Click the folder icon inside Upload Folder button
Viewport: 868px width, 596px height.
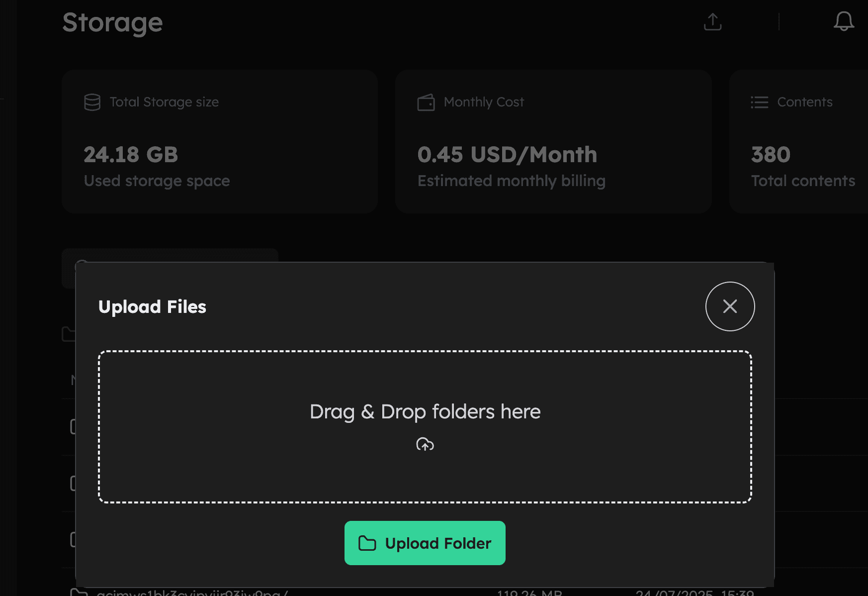pos(367,543)
